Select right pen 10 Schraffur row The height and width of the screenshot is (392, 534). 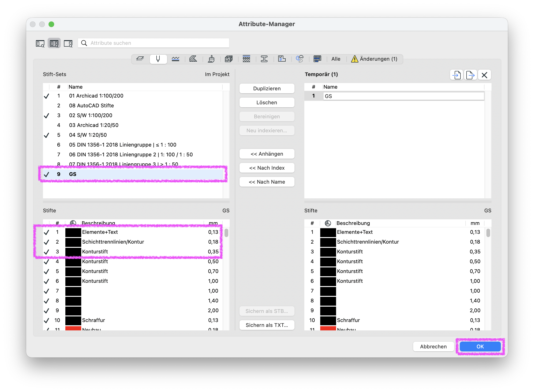coord(394,320)
